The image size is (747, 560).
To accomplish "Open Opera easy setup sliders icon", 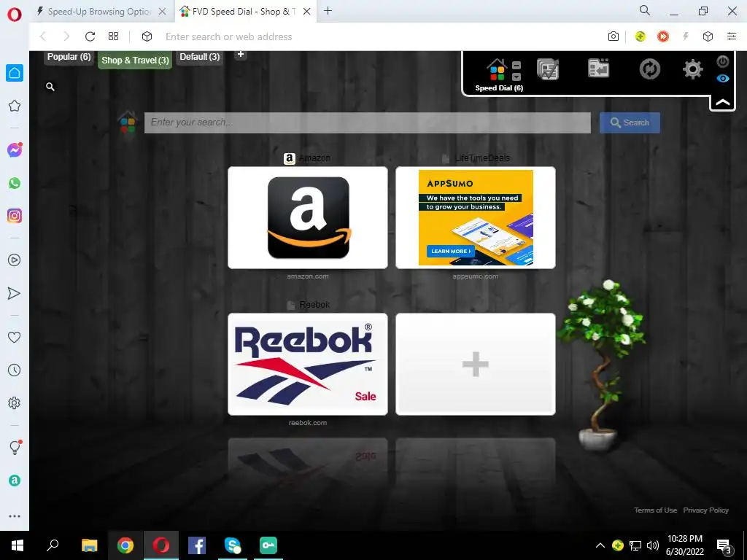I will pyautogui.click(x=732, y=36).
